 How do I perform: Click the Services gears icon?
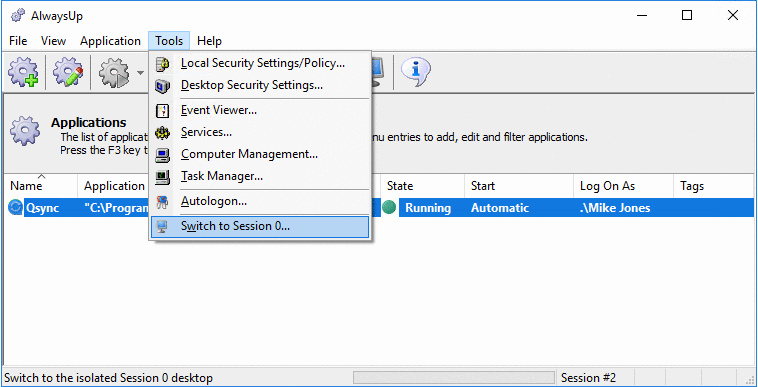(x=162, y=132)
